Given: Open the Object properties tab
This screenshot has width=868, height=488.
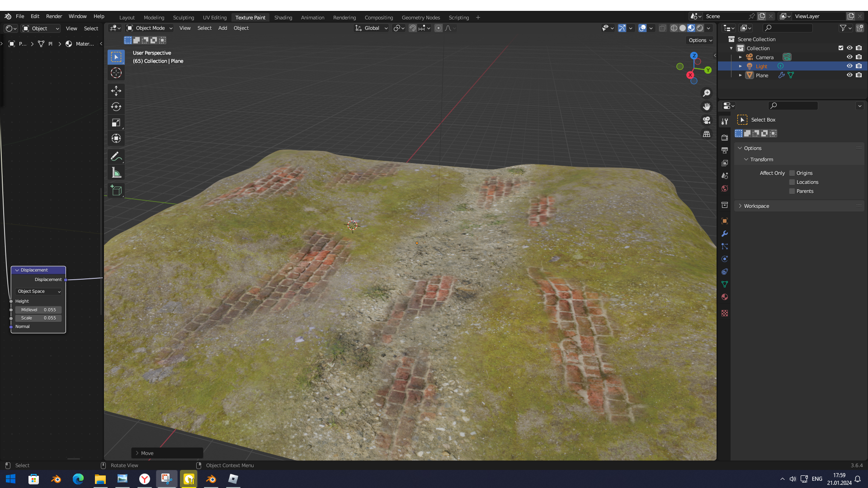Looking at the screenshot, I should click(x=725, y=221).
